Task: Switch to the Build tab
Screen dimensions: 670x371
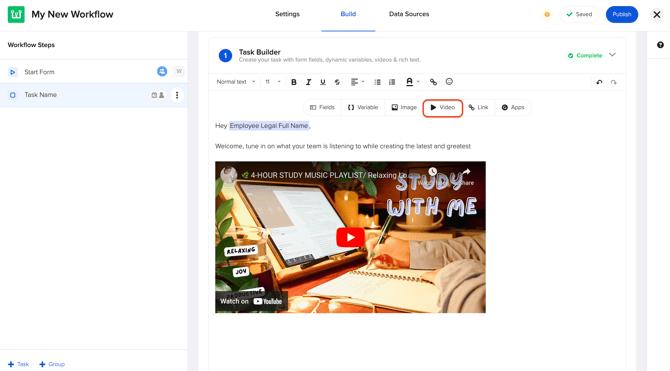Action: [348, 14]
